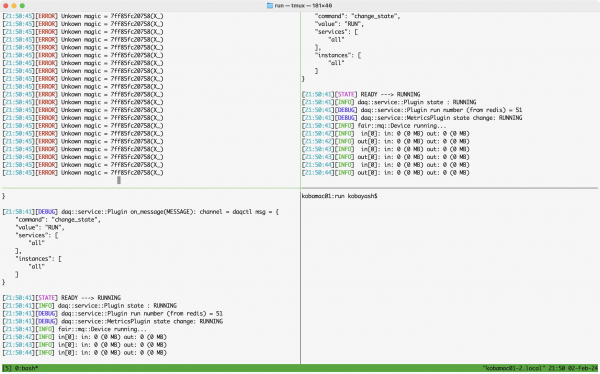Screen dimensions: 600x374
Task: Zoom the terminal window with green button
Action: tap(22, 6)
